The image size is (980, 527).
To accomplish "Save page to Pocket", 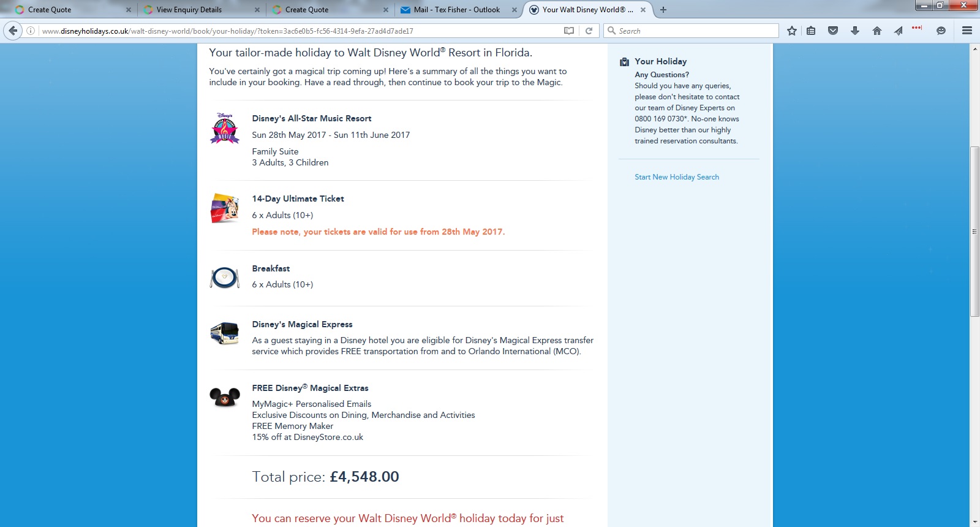I will pyautogui.click(x=833, y=31).
